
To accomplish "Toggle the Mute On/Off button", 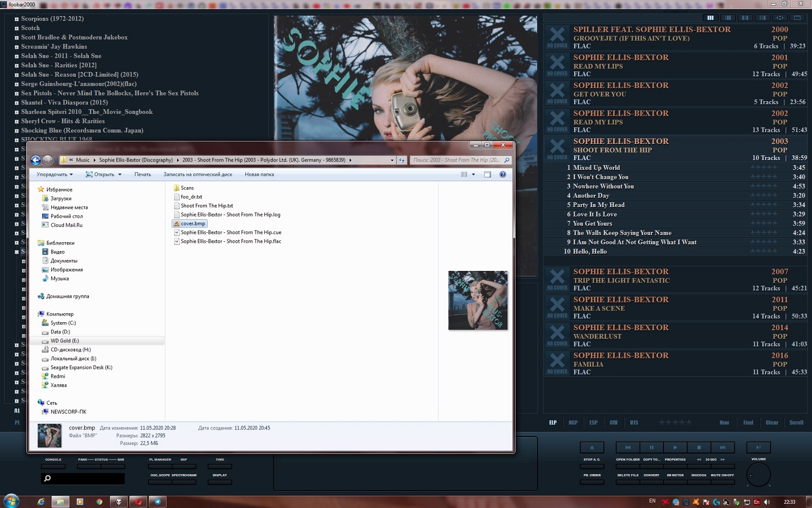I will (722, 482).
